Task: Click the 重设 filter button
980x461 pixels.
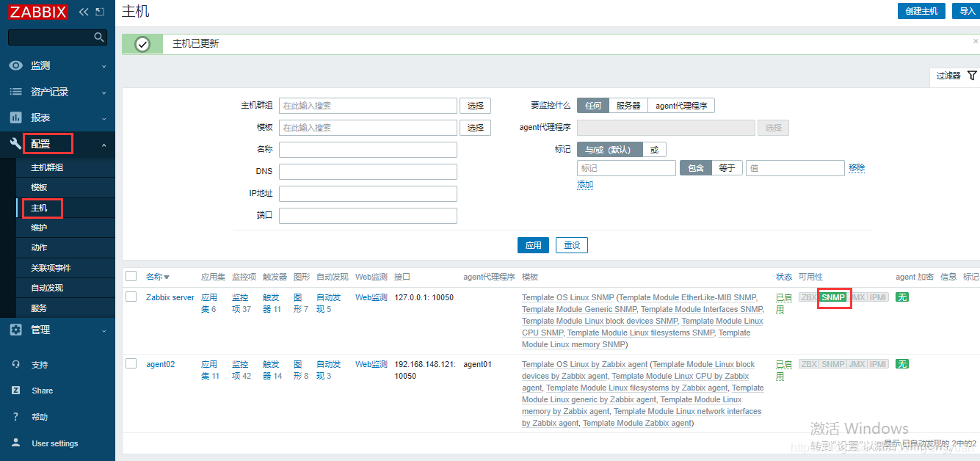Action: pyautogui.click(x=572, y=245)
